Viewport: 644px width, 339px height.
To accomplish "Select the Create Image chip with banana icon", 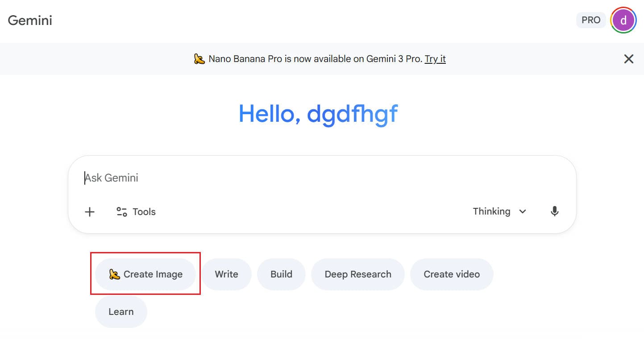I will [x=145, y=274].
